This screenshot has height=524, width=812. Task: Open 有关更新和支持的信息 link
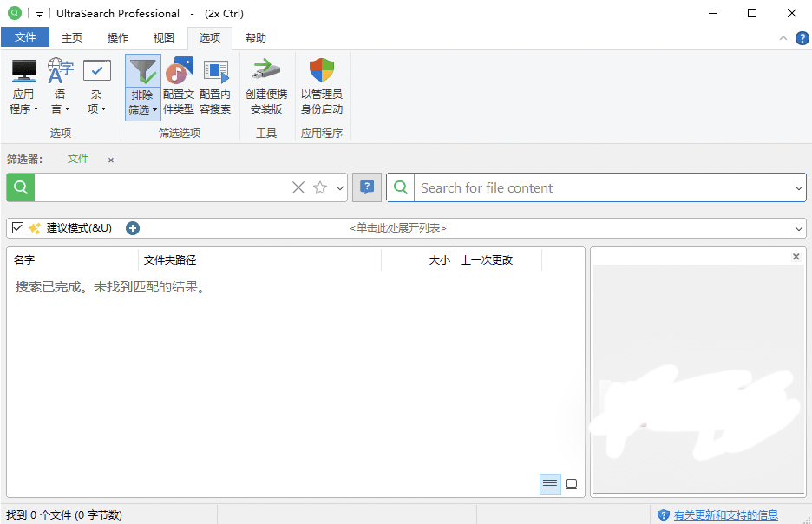click(x=725, y=515)
